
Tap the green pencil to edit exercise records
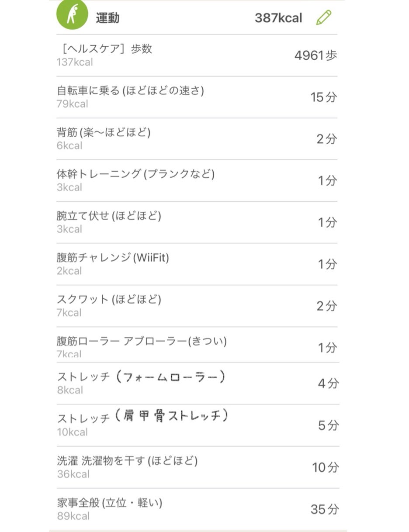324,18
